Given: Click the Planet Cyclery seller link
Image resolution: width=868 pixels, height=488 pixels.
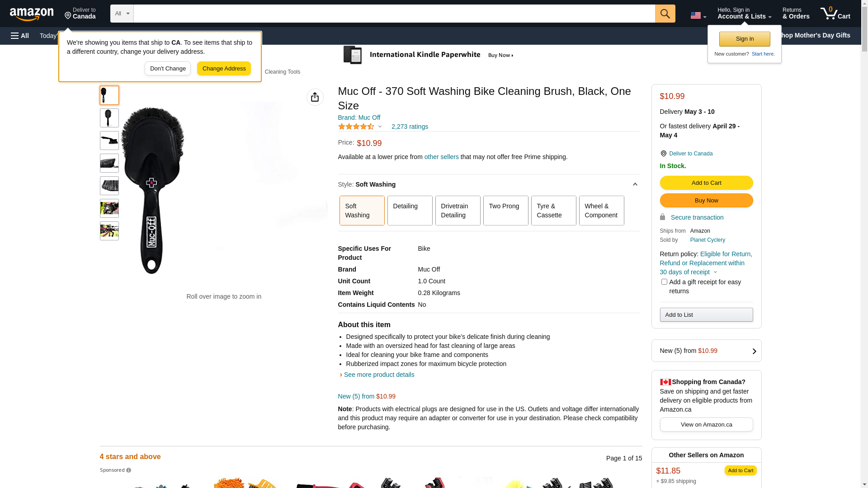Looking at the screenshot, I should pyautogui.click(x=708, y=240).
